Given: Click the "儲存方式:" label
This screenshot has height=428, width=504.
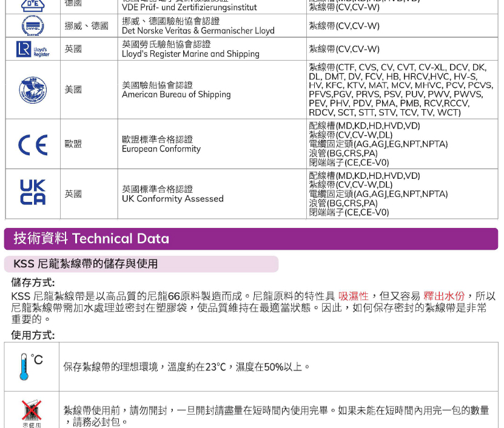Looking at the screenshot, I should [33, 283].
